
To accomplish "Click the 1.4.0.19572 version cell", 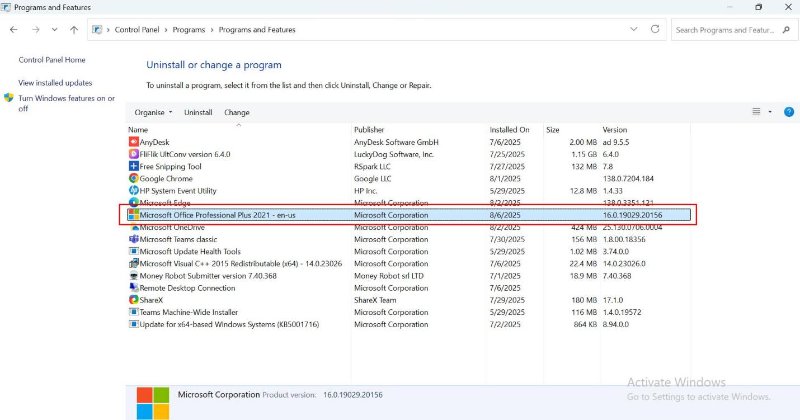I will (x=622, y=312).
